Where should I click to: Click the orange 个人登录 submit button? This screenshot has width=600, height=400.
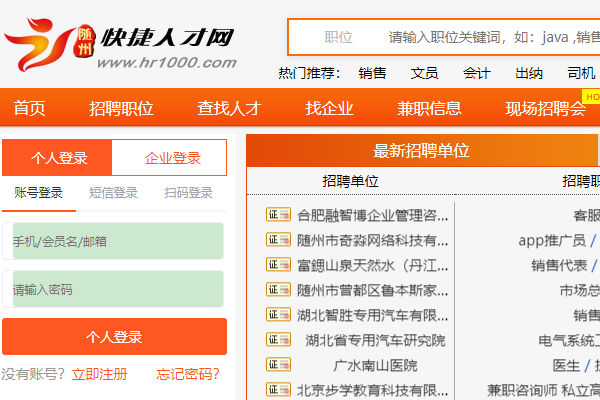pos(114,336)
